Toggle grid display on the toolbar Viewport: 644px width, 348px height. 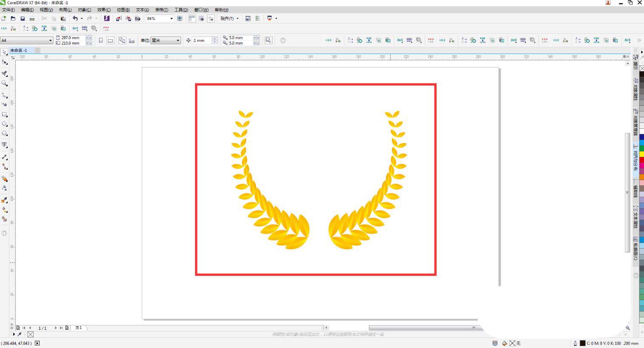pos(201,18)
